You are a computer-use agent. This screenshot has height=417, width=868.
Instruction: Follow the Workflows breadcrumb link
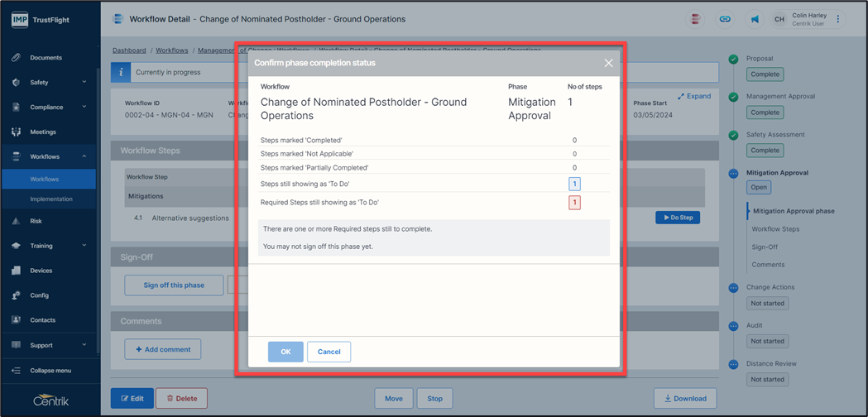(171, 50)
